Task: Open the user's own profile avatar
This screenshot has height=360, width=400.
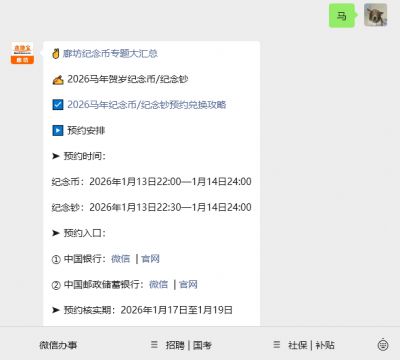Action: coord(375,15)
